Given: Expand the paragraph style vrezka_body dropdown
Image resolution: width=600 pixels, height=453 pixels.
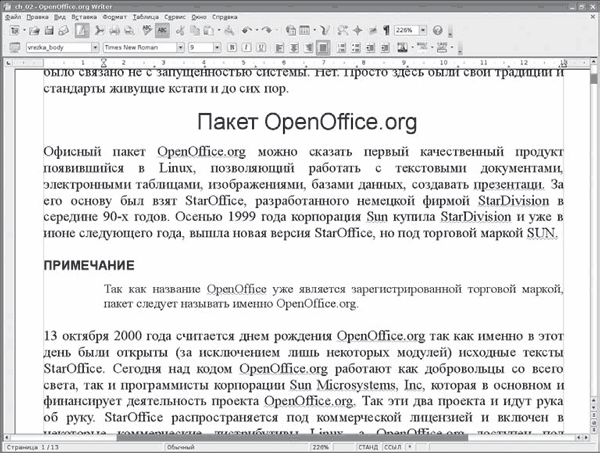Looking at the screenshot, I should 95,47.
